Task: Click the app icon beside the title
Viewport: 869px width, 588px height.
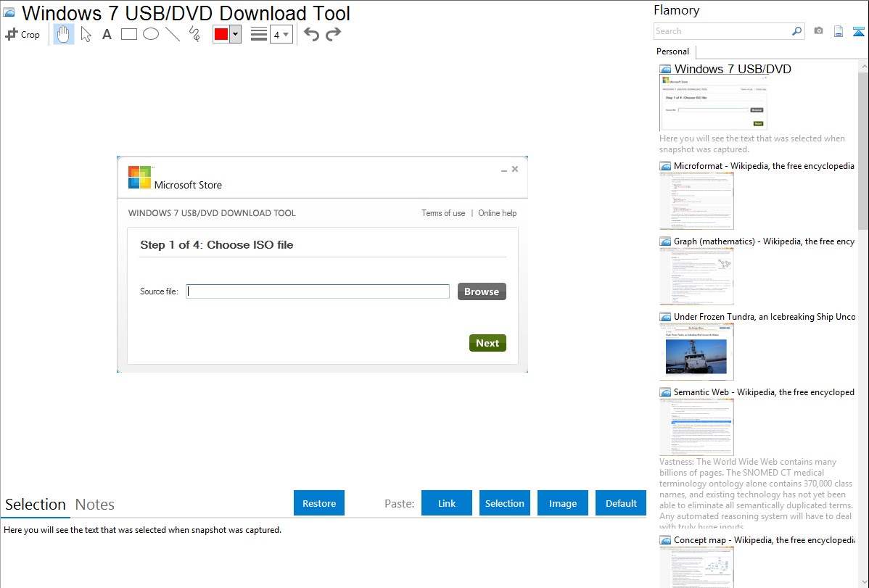Action: (9, 12)
